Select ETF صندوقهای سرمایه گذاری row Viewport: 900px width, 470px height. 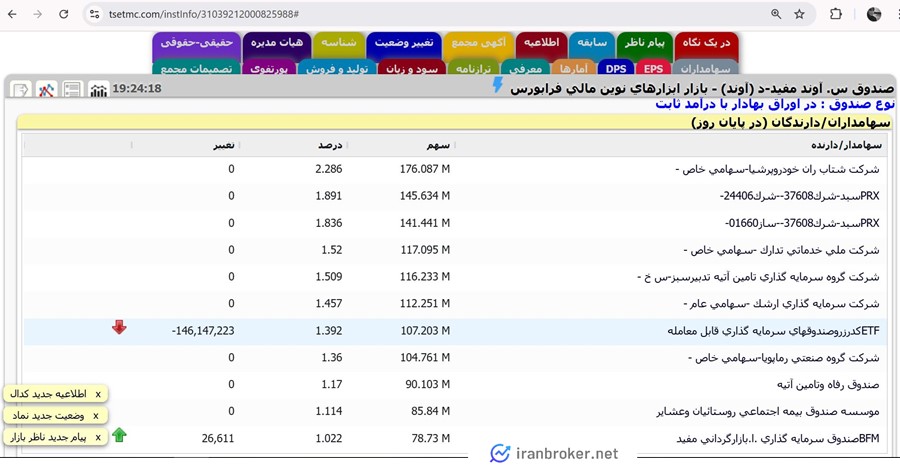tap(455, 331)
